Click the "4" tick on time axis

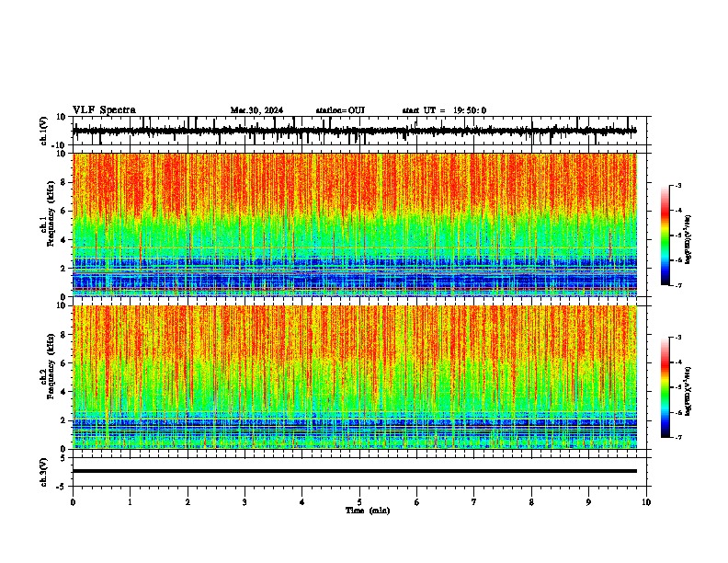coord(302,502)
